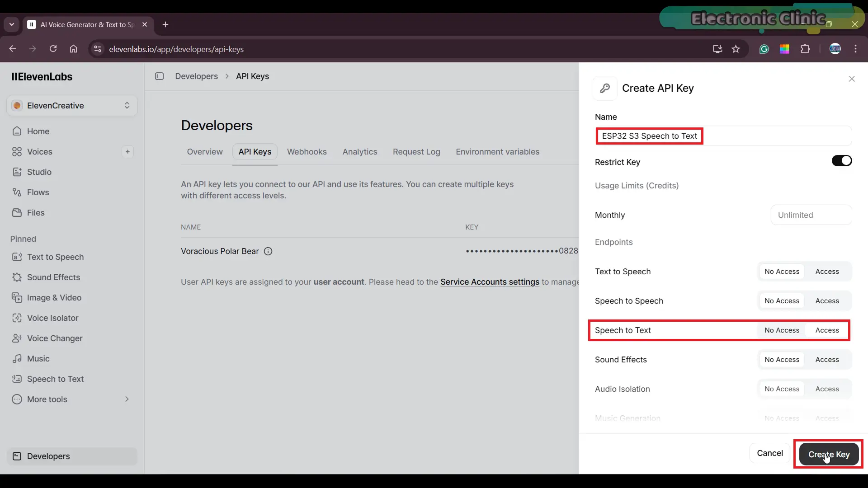Open Speech to Text in the sidebar

72,379
